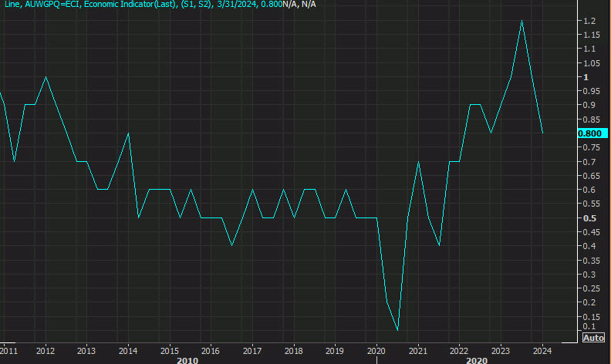Click the 0.7 y-axis value
The width and height of the screenshot is (611, 364).
pos(589,162)
